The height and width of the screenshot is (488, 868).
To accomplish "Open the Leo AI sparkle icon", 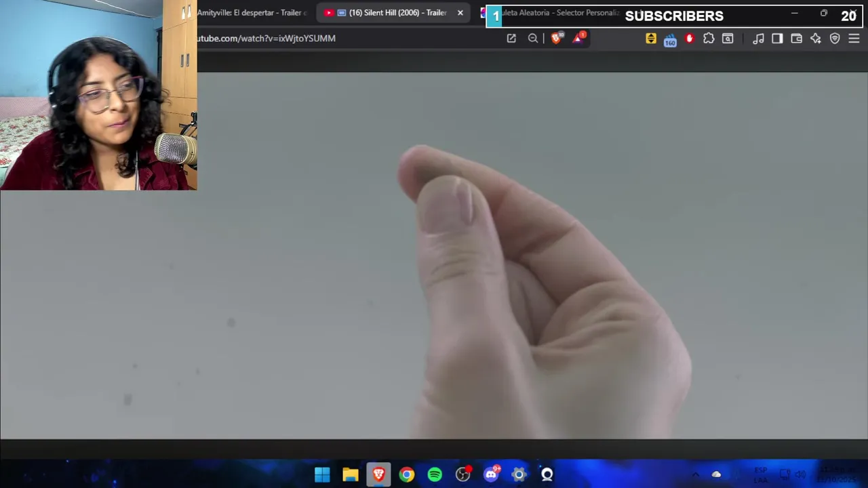I will pyautogui.click(x=816, y=39).
